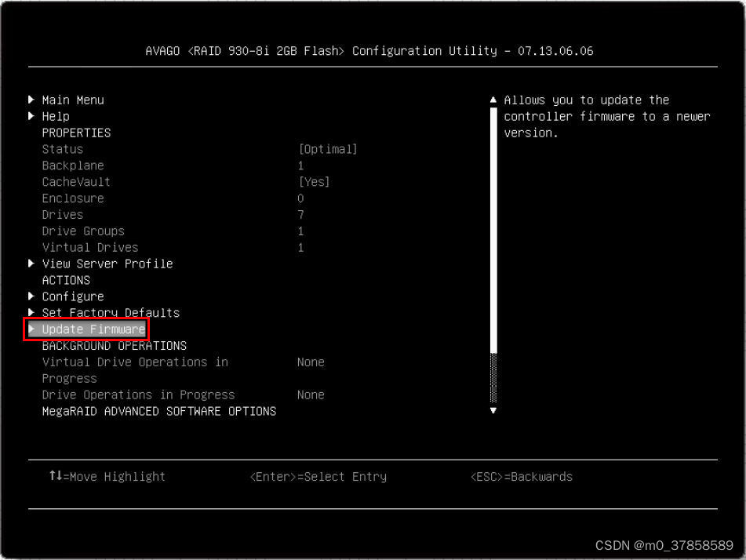Click the None value for Virtual Drive Operations
The width and height of the screenshot is (746, 560).
pos(311,362)
